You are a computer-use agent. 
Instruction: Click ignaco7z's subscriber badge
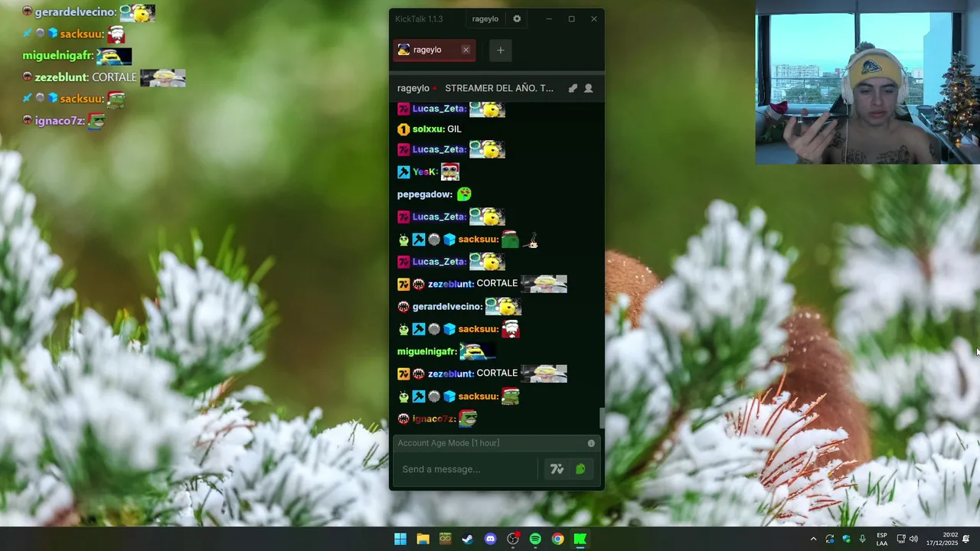point(403,419)
